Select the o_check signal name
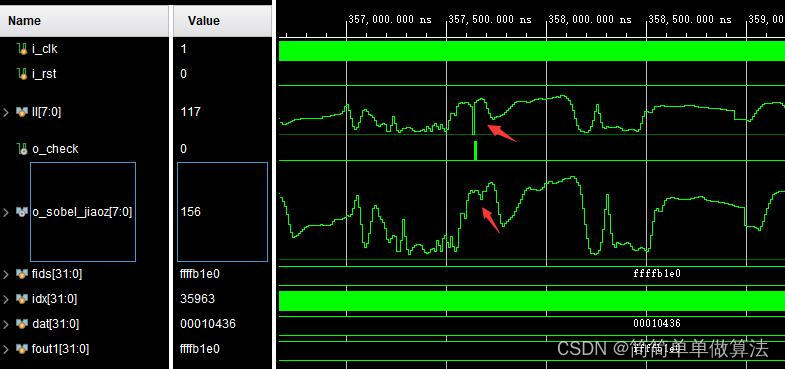785x369 pixels. pyautogui.click(x=55, y=149)
